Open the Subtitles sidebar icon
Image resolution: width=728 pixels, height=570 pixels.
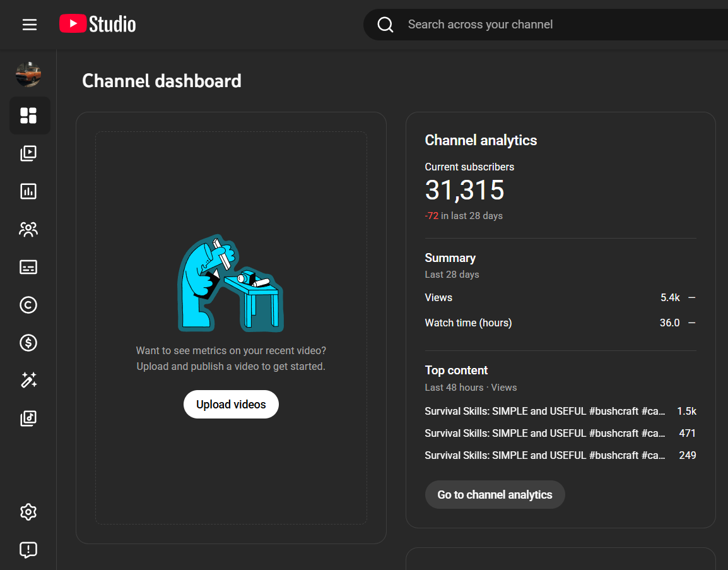(x=29, y=267)
